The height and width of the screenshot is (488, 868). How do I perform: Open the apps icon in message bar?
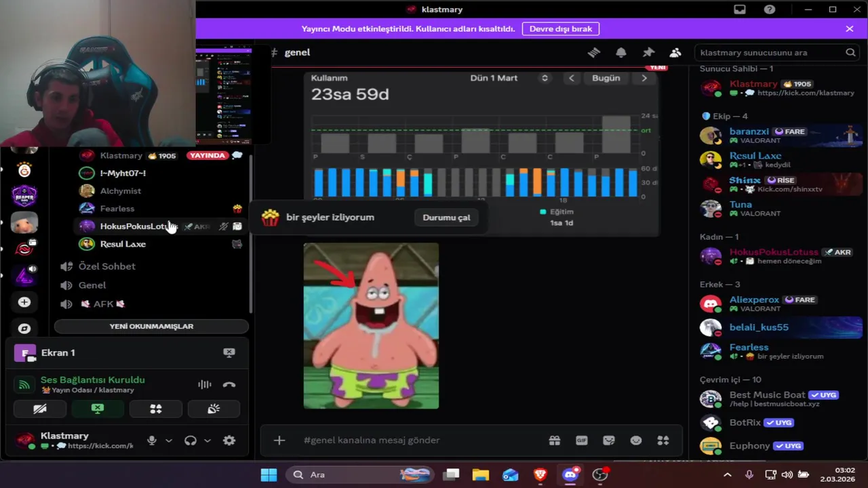pos(663,441)
